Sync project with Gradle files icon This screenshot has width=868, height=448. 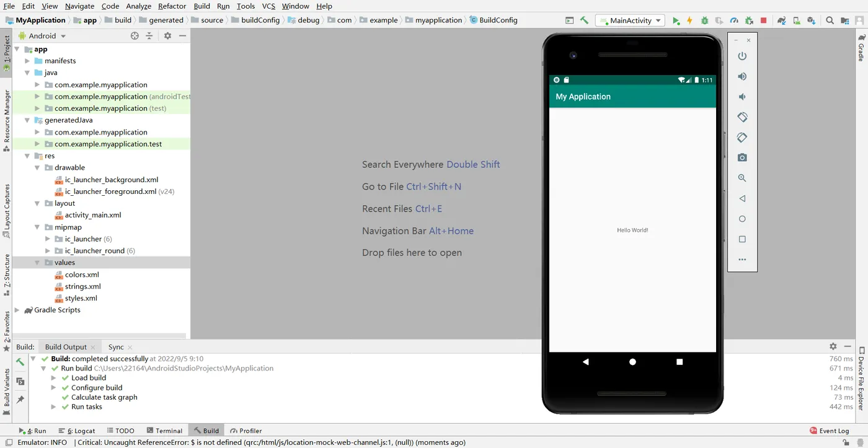point(782,20)
